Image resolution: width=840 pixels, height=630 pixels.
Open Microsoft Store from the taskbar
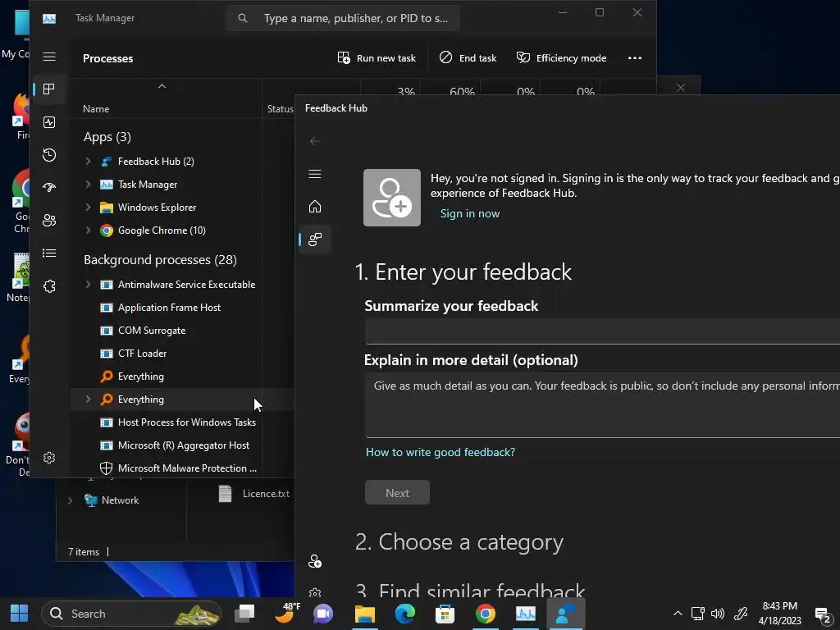click(445, 614)
